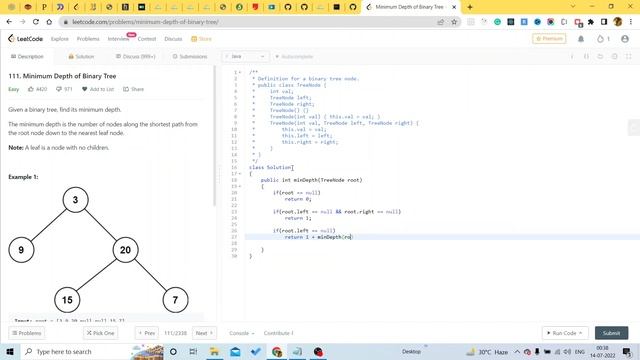Click the editor braces format icon

pos(587,56)
